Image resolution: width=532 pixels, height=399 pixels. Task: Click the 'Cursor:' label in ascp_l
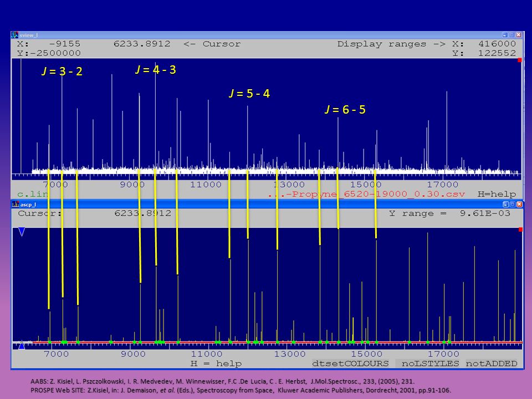pos(40,213)
